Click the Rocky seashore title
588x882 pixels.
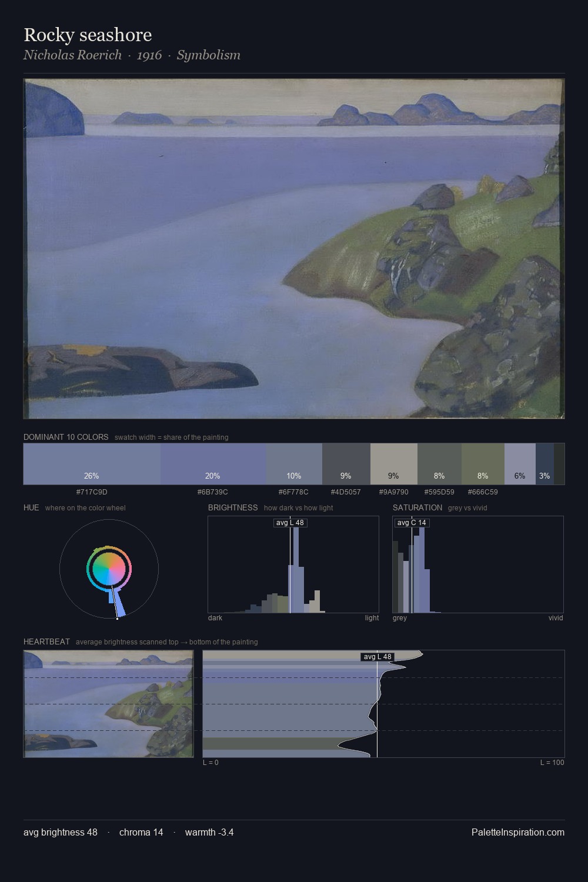(88, 35)
